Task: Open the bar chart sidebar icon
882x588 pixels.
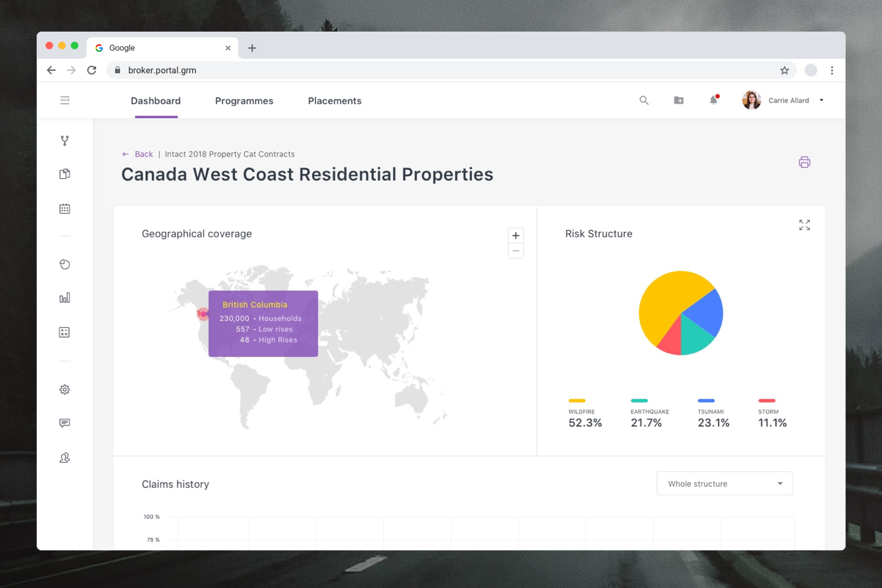Action: [64, 298]
